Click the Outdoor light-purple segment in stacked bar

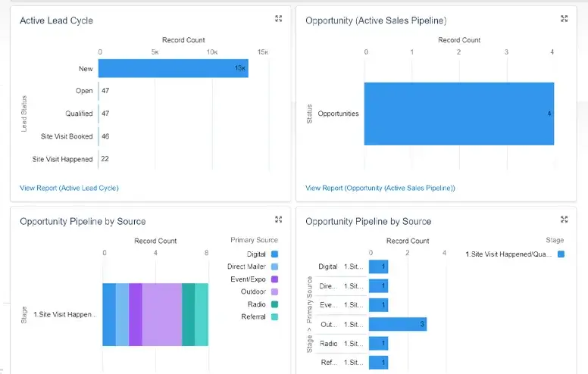click(162, 314)
